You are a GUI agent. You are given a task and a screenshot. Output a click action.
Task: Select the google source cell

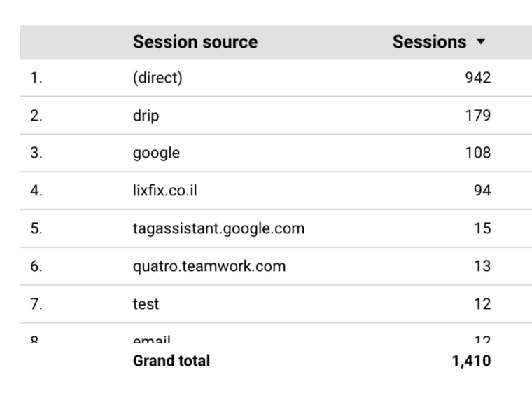tap(156, 153)
